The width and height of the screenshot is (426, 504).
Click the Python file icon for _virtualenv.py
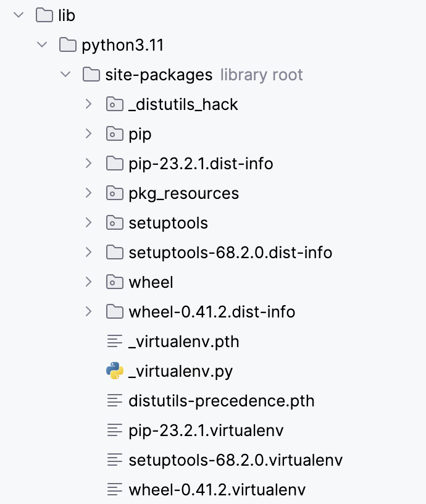(115, 371)
